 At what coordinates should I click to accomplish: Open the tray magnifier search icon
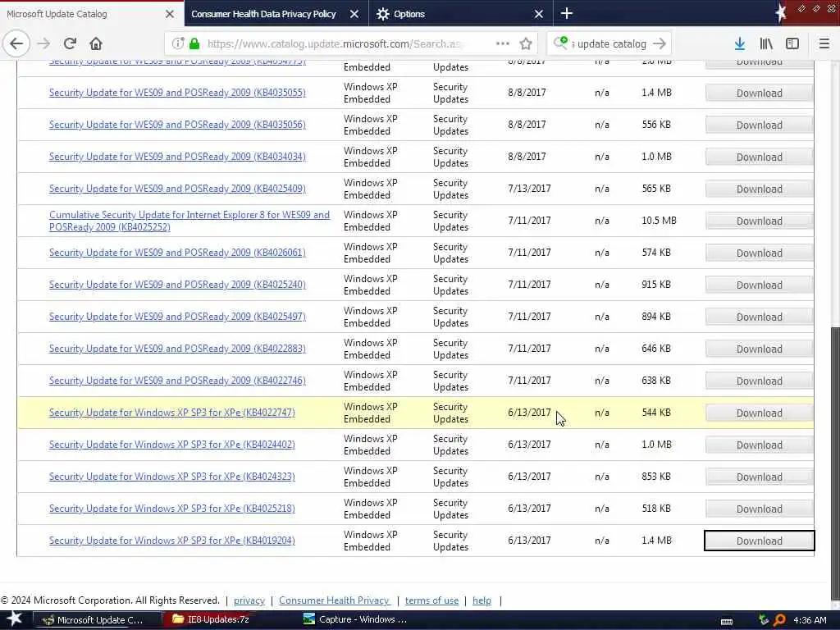(x=780, y=620)
